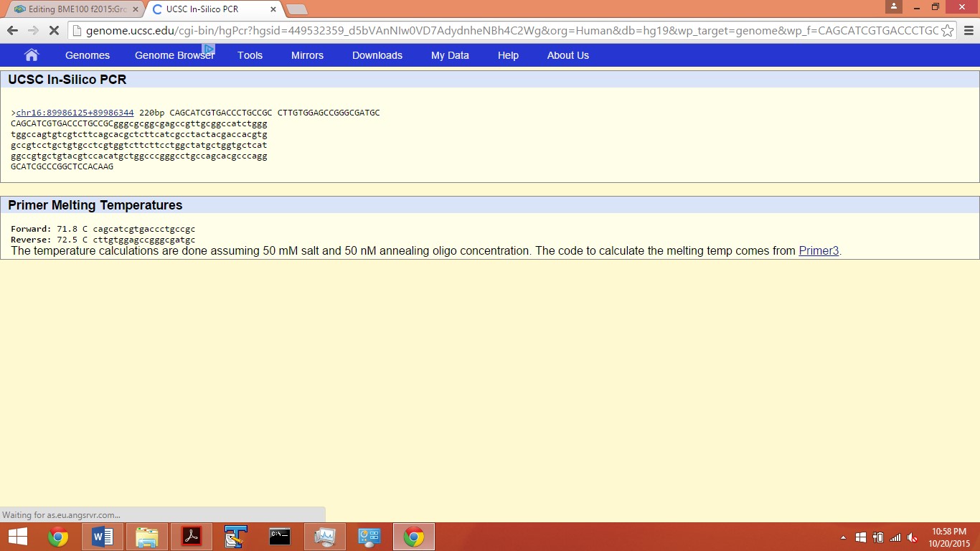Bookmark this page with the star icon
The width and height of the screenshot is (980, 551).
pos(947,31)
